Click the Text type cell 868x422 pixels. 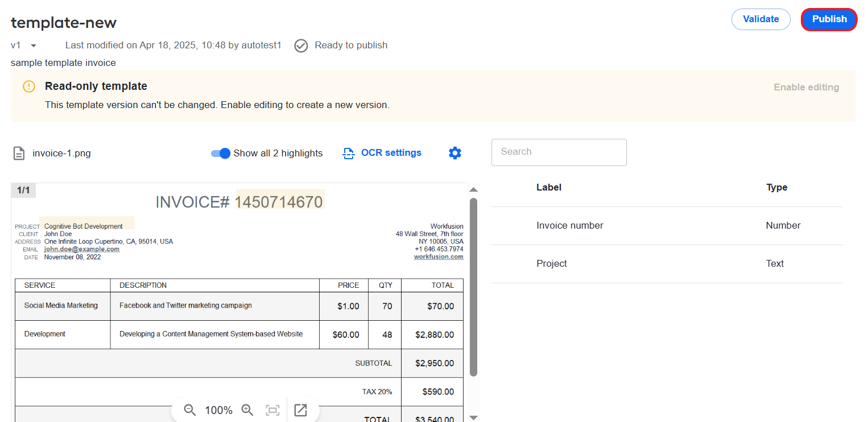(x=775, y=264)
